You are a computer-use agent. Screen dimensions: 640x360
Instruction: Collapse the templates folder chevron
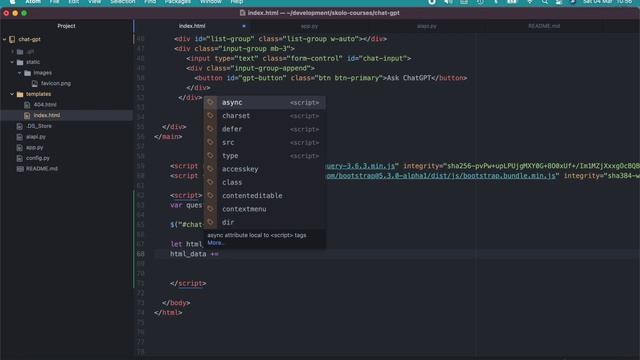[x=12, y=94]
